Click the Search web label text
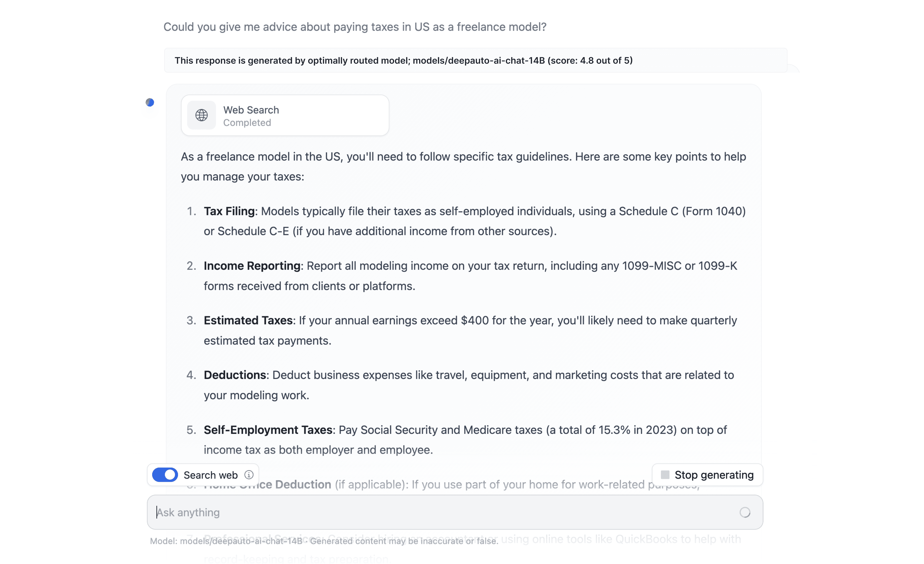 pyautogui.click(x=210, y=475)
